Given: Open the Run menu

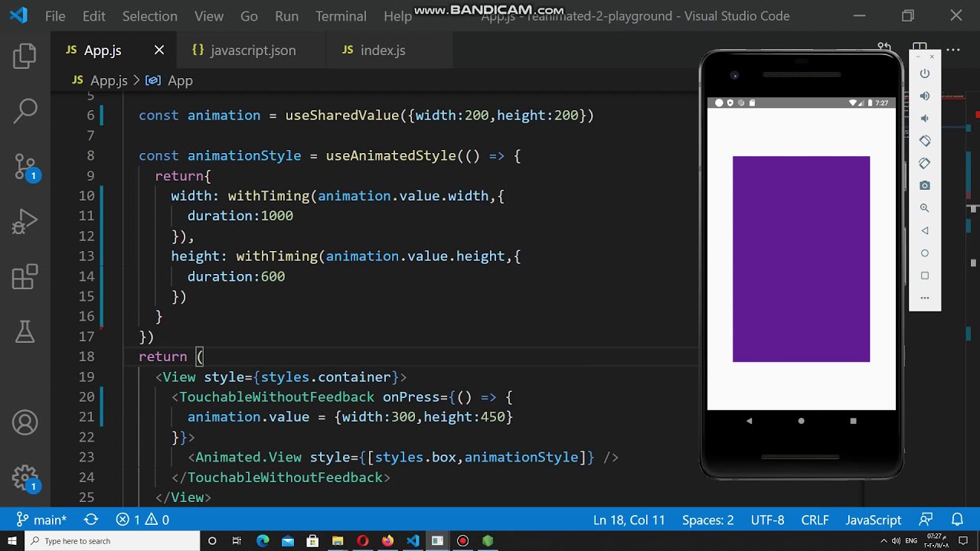Looking at the screenshot, I should point(287,16).
